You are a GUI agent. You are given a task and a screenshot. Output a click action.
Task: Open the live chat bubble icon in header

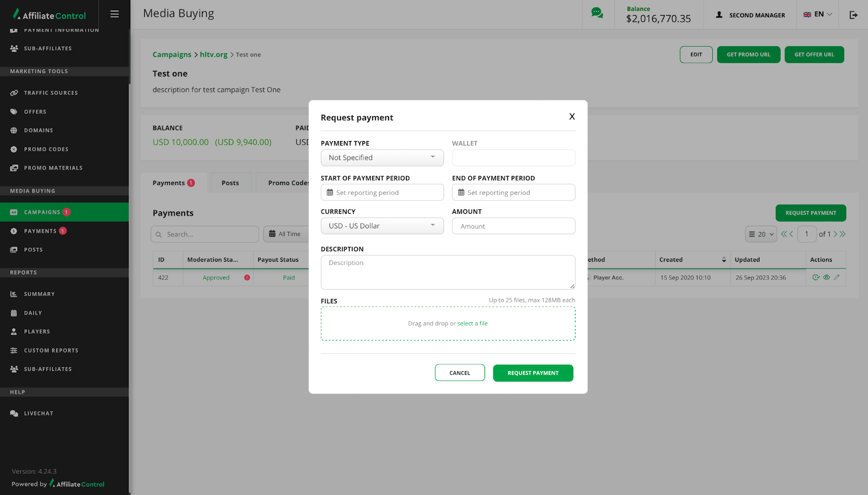(x=597, y=13)
